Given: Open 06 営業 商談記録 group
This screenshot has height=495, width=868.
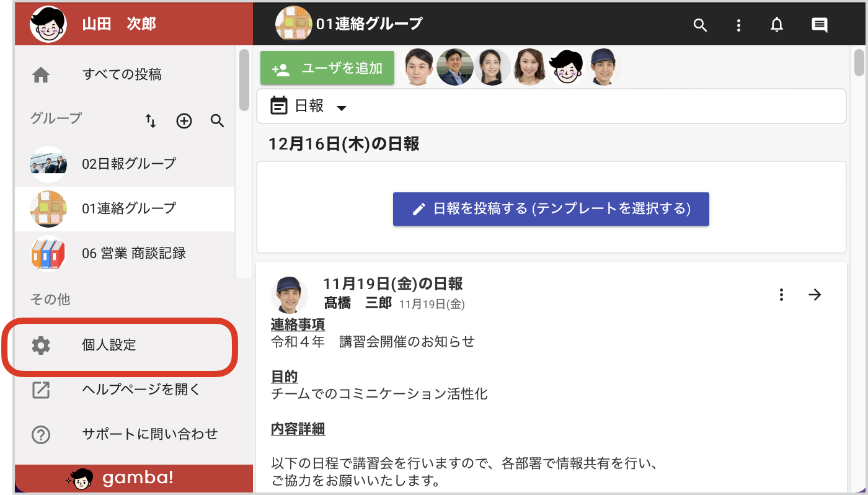Looking at the screenshot, I should point(125,254).
